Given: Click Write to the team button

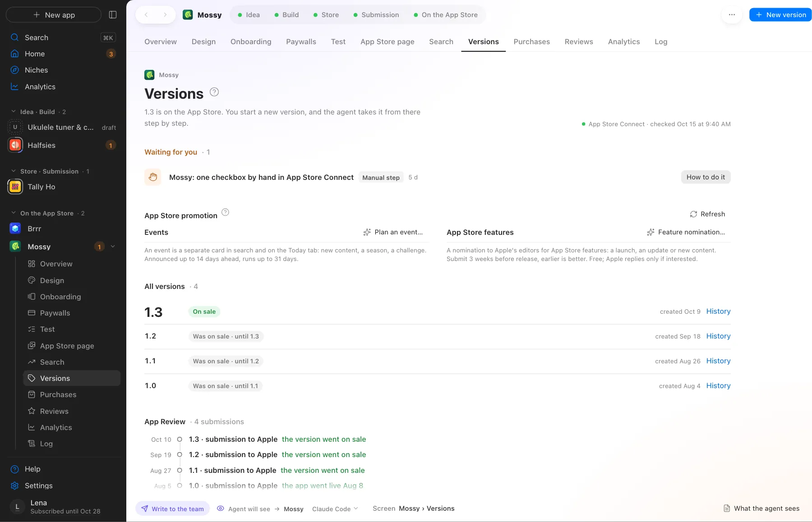Looking at the screenshot, I should [x=173, y=508].
